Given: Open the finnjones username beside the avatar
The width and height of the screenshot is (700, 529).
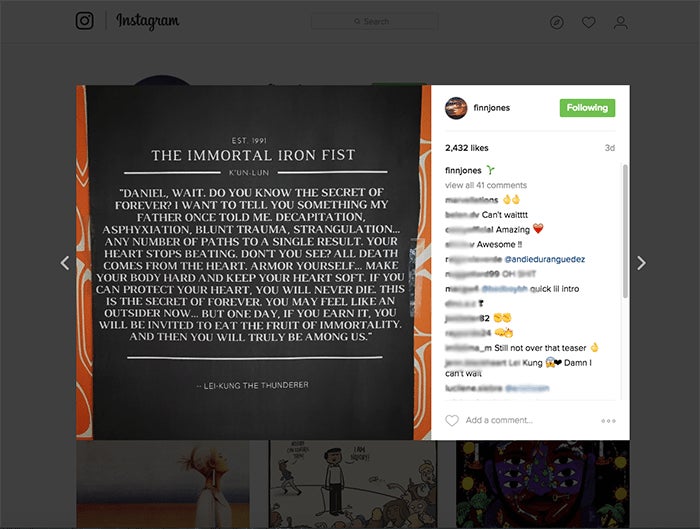Looking at the screenshot, I should 492,108.
